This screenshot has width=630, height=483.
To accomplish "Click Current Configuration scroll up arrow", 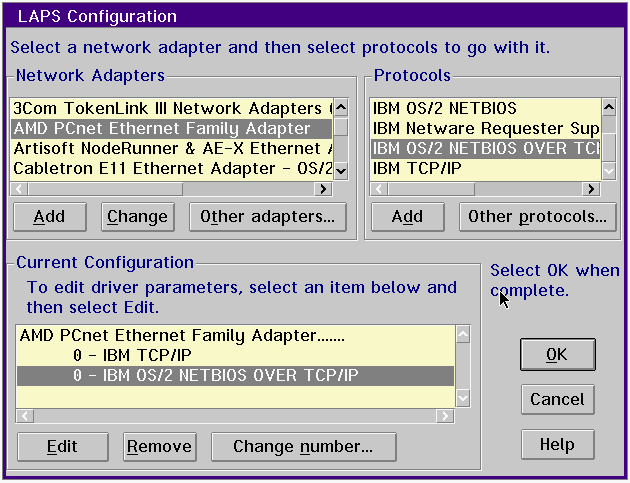I will coord(463,335).
